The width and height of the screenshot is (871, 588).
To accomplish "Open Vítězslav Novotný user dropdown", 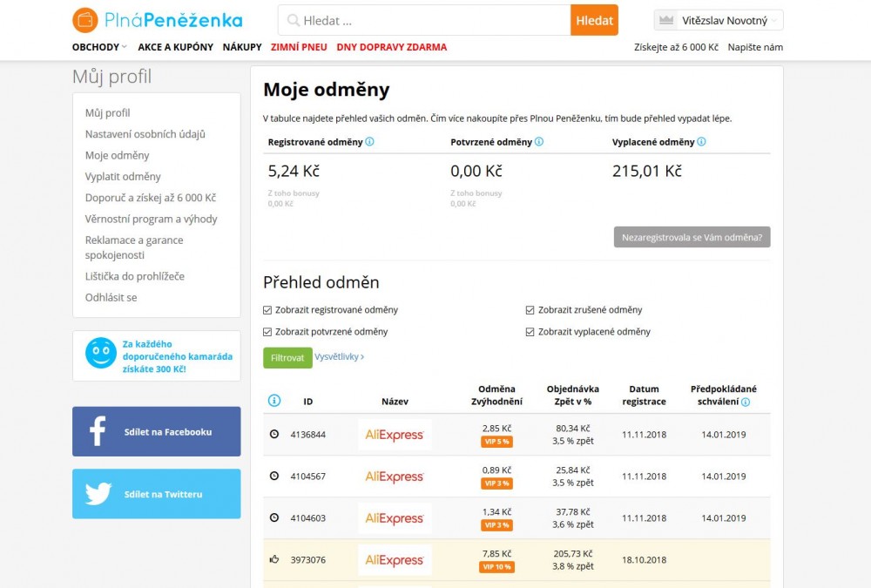I will tap(719, 20).
